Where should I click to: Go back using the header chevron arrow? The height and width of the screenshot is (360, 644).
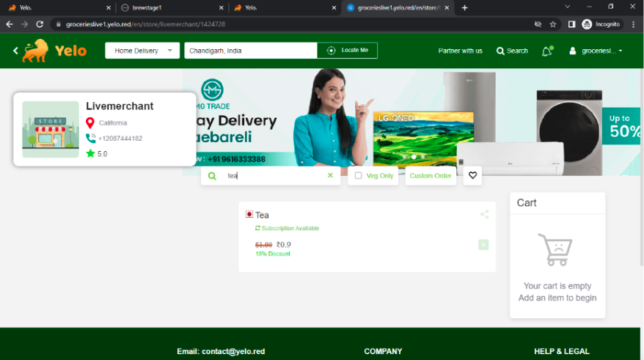tap(15, 51)
